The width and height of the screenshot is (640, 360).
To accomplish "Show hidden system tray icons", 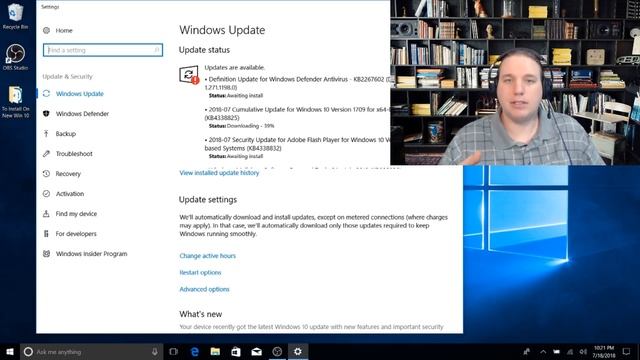I will [x=543, y=351].
